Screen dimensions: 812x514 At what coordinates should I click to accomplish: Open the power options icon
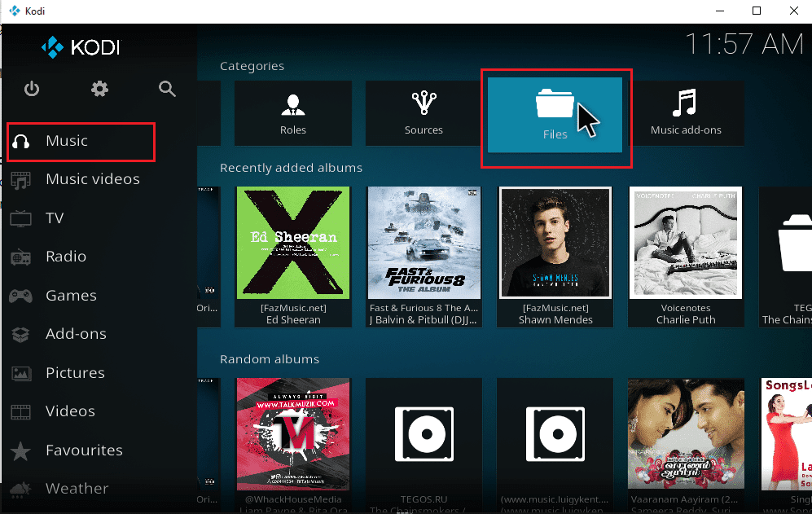tap(31, 90)
